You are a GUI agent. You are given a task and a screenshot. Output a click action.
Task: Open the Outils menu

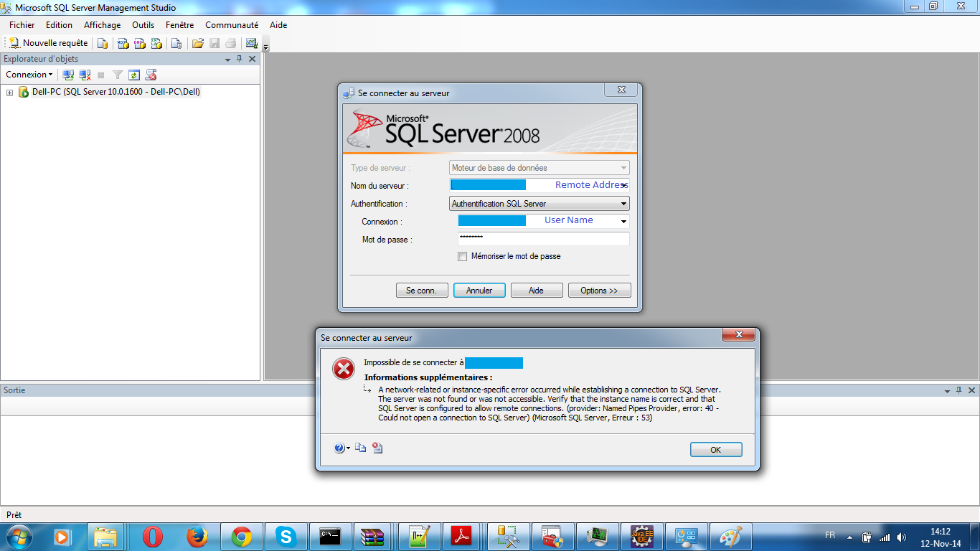143,25
